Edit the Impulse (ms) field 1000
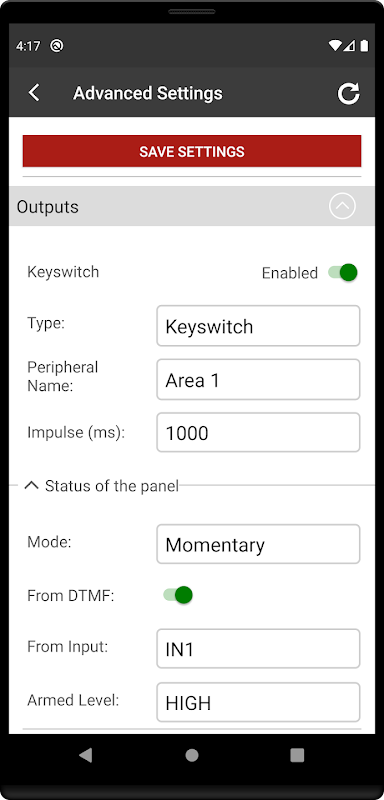 [x=258, y=433]
